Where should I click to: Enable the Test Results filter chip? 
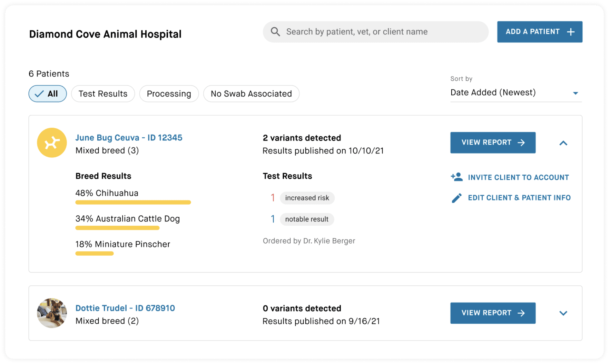[x=103, y=94]
